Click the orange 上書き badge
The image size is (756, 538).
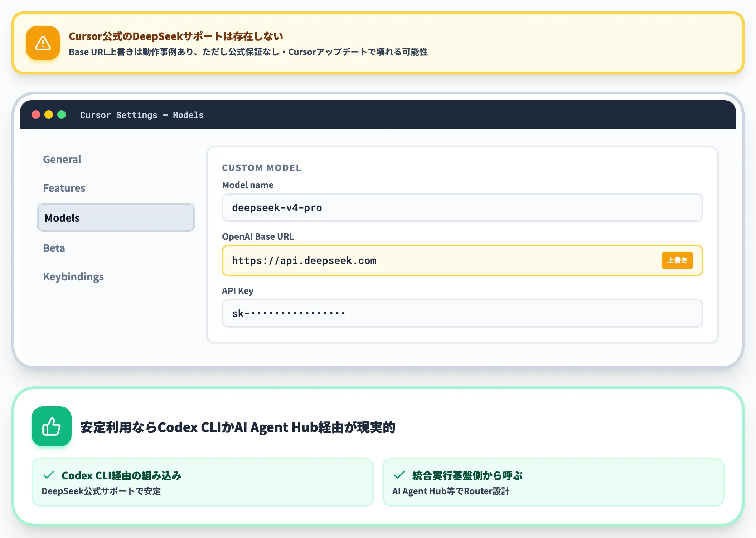(x=677, y=260)
